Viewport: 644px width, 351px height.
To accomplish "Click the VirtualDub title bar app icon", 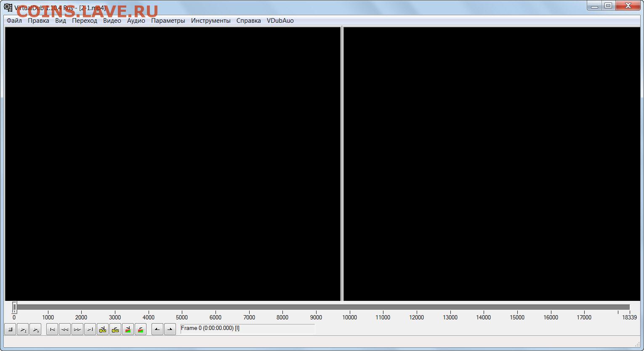I will tap(8, 8).
